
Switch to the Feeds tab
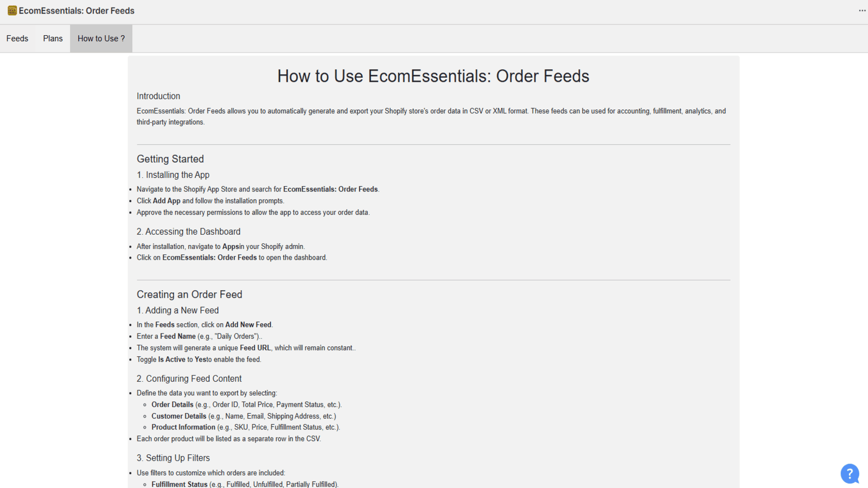[17, 38]
